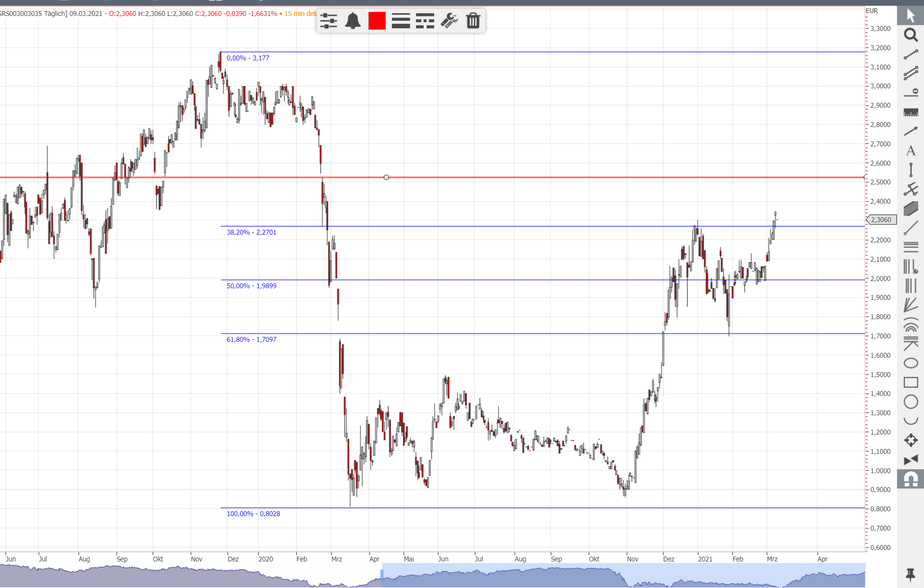This screenshot has height=588, width=924.
Task: Click the 0,6000 price axis label
Action: click(881, 547)
